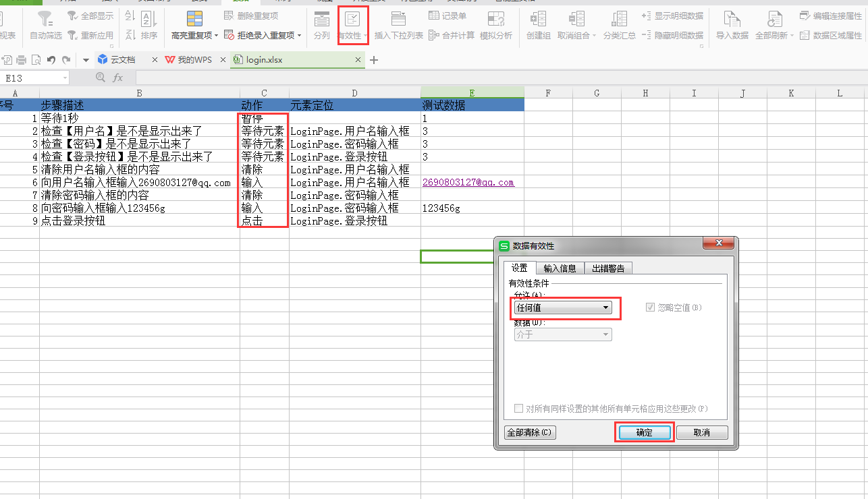Close the 数据有效性 dialog with X

718,243
